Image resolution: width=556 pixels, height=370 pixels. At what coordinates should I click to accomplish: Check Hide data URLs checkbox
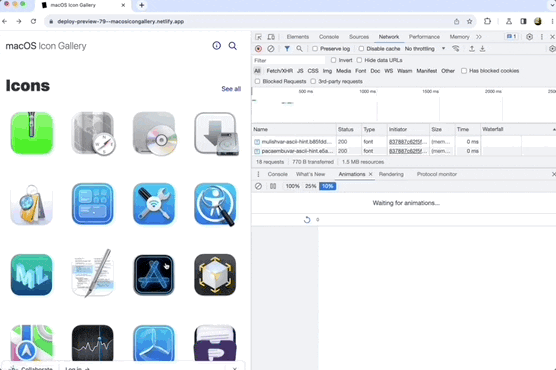(x=359, y=60)
